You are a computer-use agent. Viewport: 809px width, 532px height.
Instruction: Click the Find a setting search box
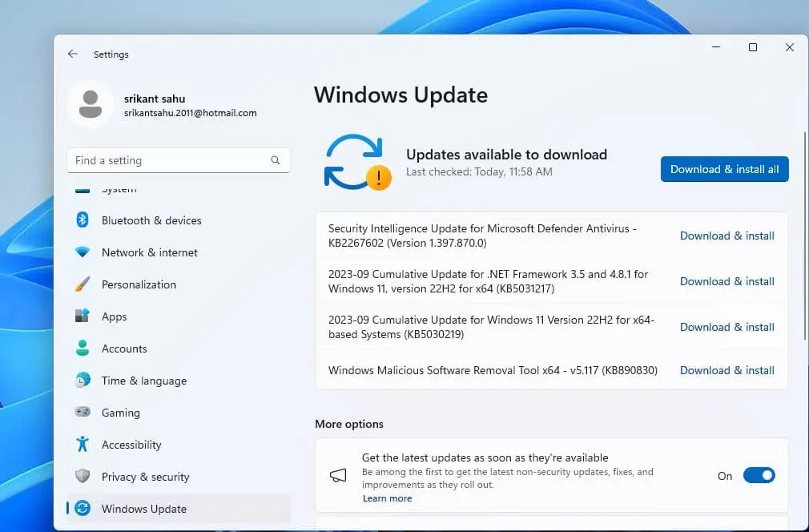coord(168,160)
